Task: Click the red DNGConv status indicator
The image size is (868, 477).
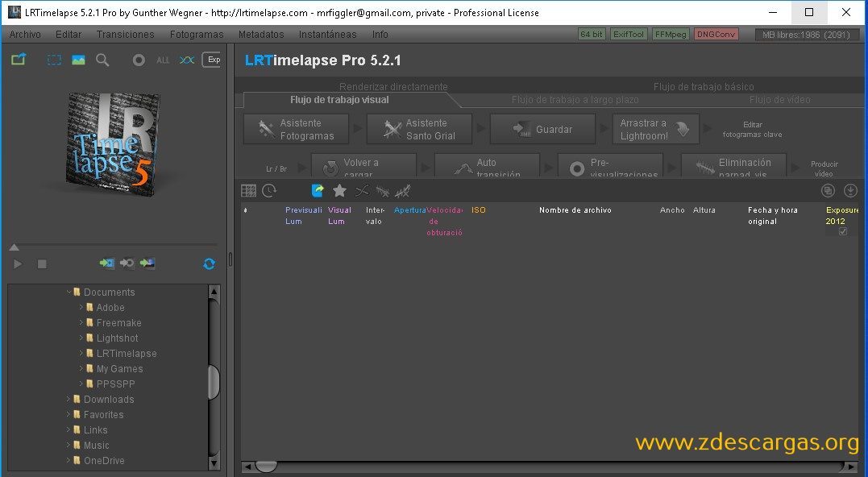Action: click(x=716, y=35)
